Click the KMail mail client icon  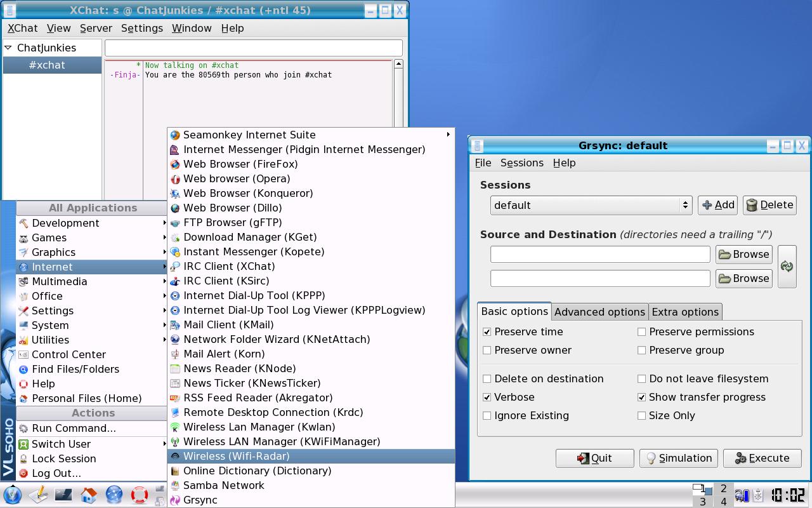pos(175,324)
